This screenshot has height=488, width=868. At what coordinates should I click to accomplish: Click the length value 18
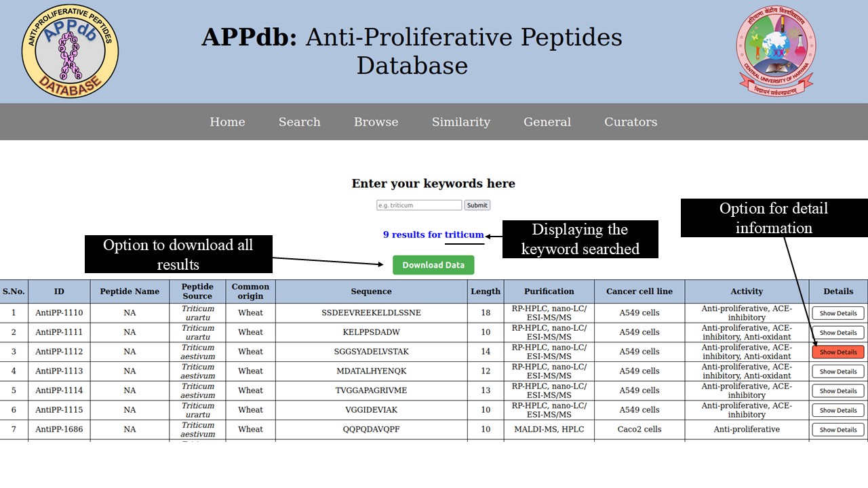tap(486, 313)
